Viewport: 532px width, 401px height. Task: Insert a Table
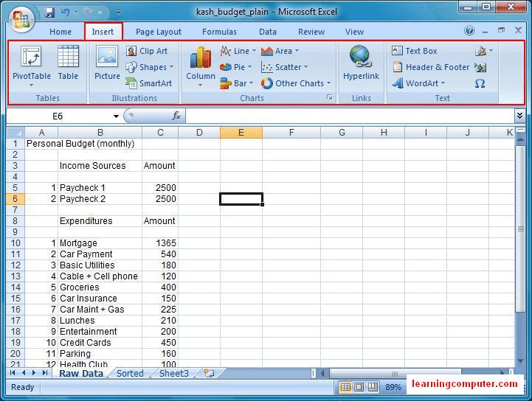pos(68,63)
